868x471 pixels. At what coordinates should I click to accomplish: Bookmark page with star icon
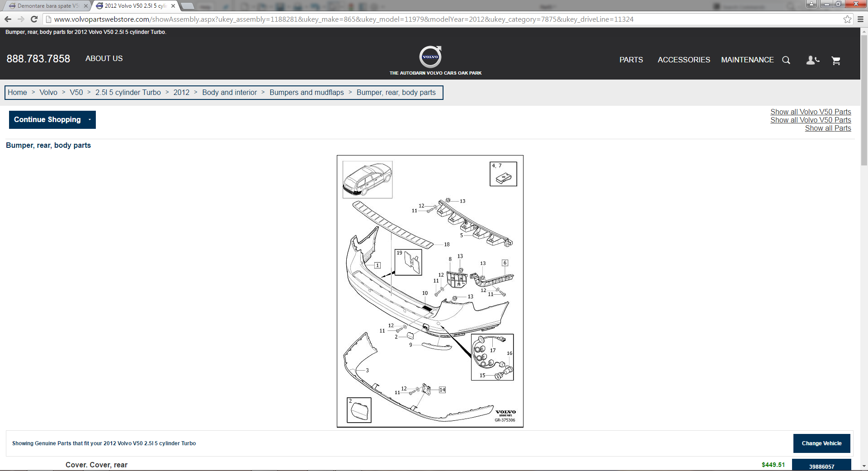(847, 19)
